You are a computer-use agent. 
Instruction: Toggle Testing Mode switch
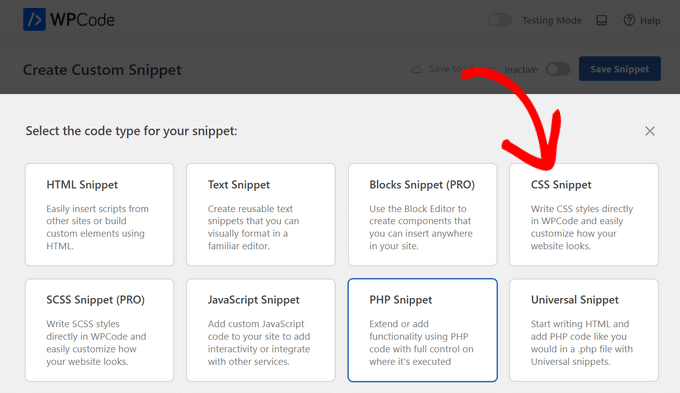coord(500,20)
